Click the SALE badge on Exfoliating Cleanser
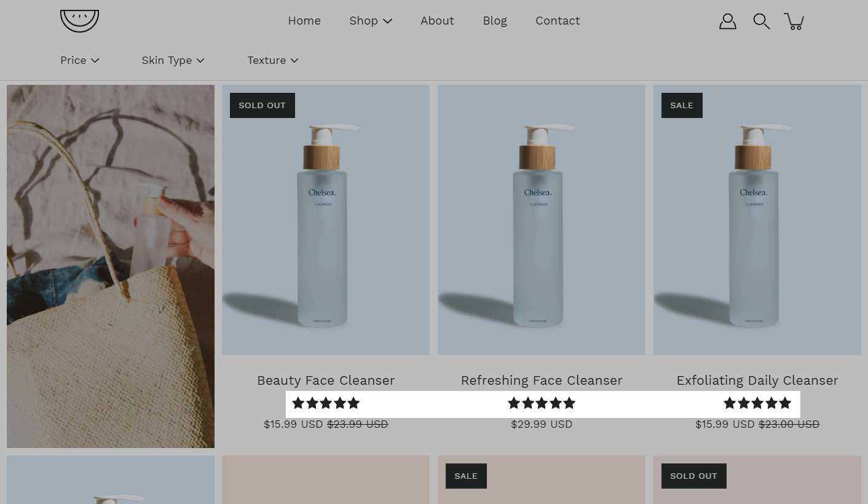This screenshot has height=504, width=868. pyautogui.click(x=682, y=105)
